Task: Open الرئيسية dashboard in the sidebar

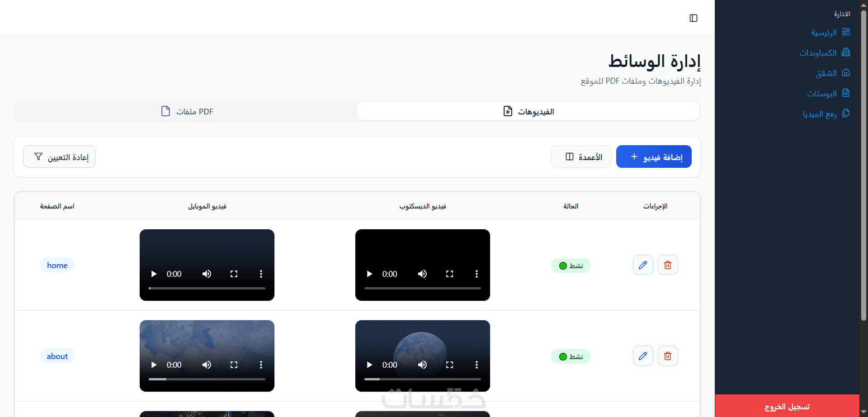Action: coord(830,33)
